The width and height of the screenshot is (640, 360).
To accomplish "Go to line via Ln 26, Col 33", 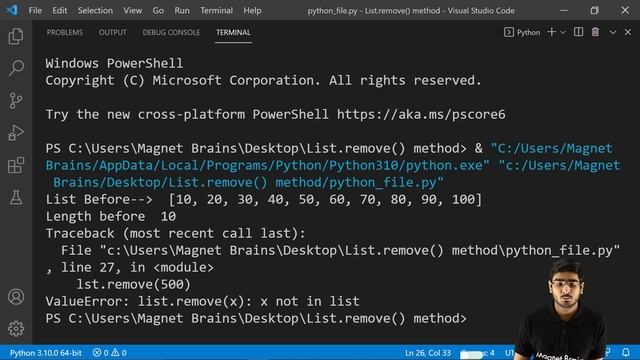I will tap(428, 353).
